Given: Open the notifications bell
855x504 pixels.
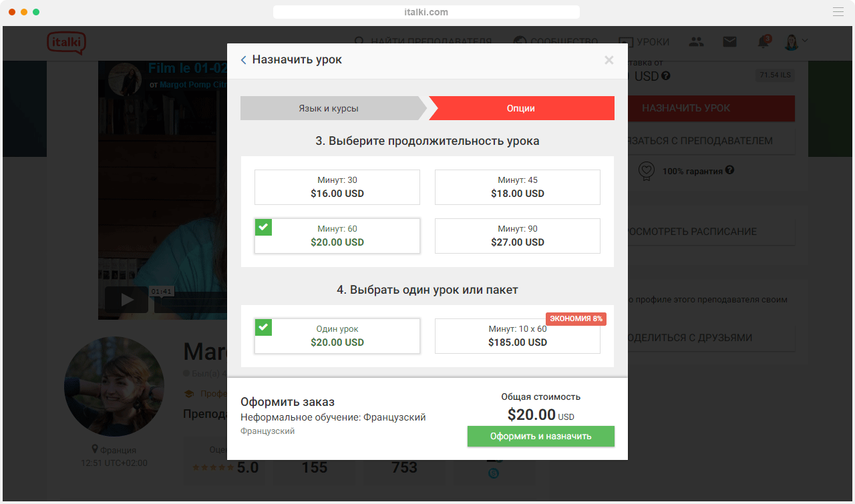Looking at the screenshot, I should coord(763,41).
